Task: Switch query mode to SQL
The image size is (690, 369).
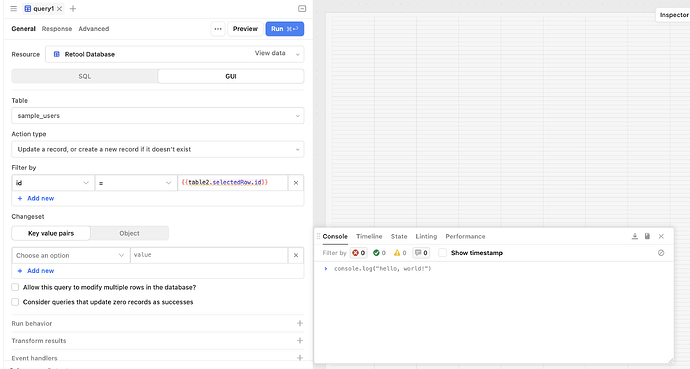Action: 85,76
